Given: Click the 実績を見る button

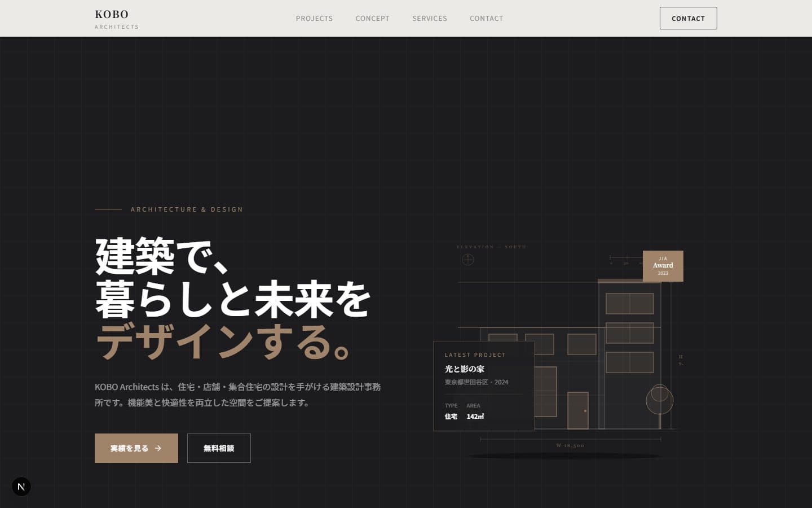Looking at the screenshot, I should coord(136,448).
